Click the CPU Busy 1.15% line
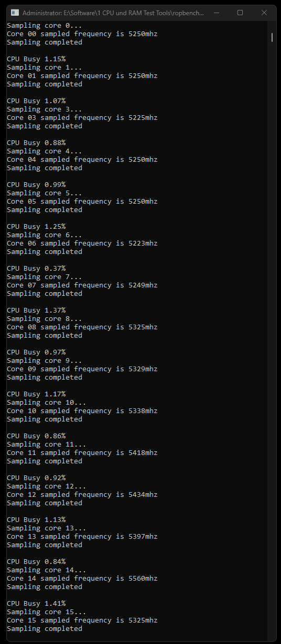281x644 pixels. [36, 59]
